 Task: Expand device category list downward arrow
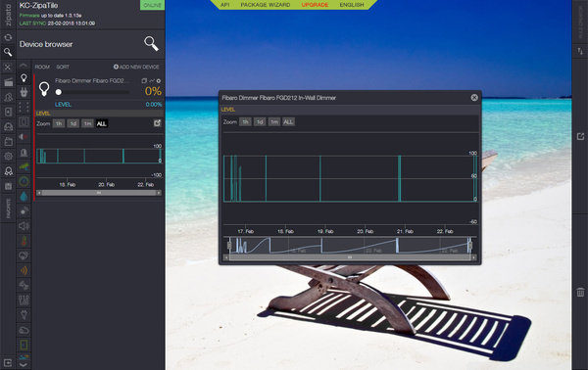(24, 364)
